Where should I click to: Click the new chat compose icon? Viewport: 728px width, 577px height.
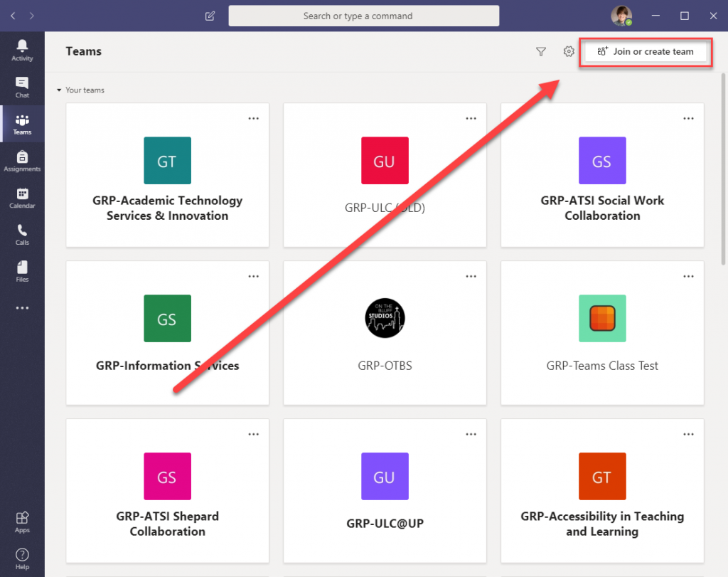click(210, 16)
